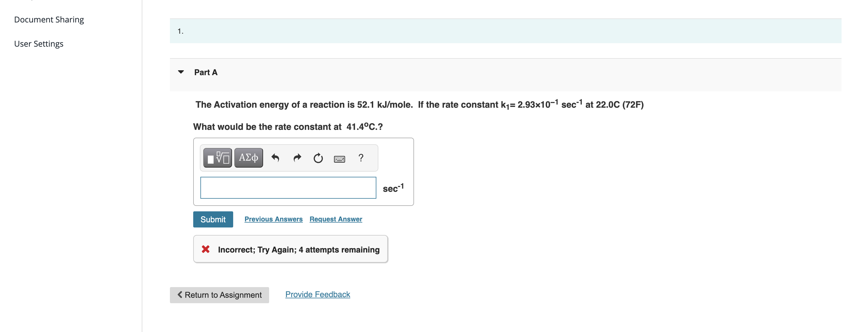
Task: Open the keyboard shortcuts panel
Action: tap(340, 158)
